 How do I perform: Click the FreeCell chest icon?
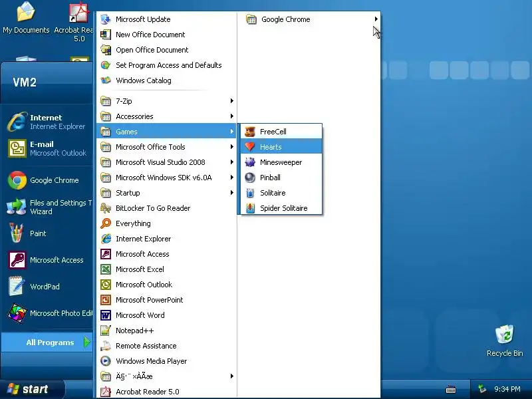250,132
